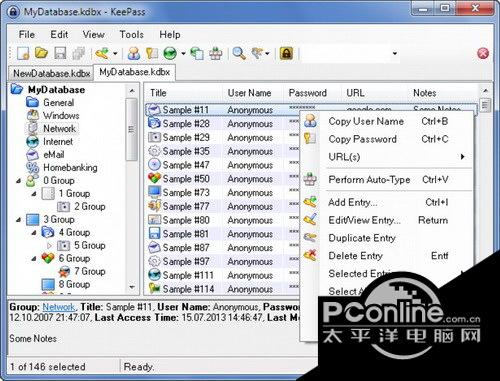Viewport: 500px width, 381px height.
Task: Choose Perform Auto-Type from context menu
Action: (387, 180)
